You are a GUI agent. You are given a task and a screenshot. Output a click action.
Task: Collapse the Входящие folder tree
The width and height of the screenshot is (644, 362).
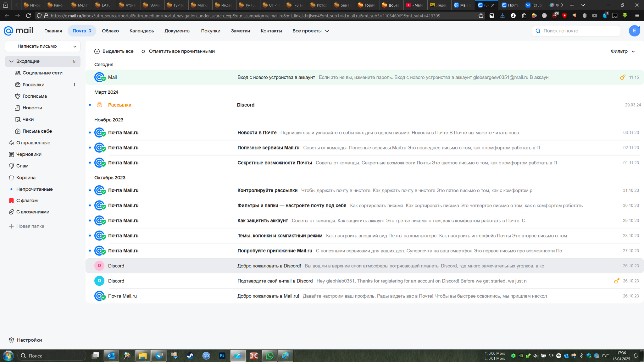[x=11, y=61]
